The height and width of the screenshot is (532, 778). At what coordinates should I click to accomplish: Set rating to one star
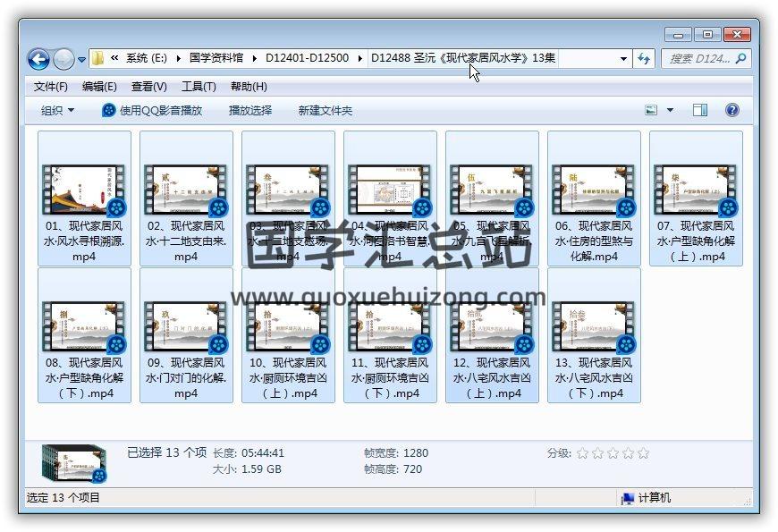coord(583,453)
